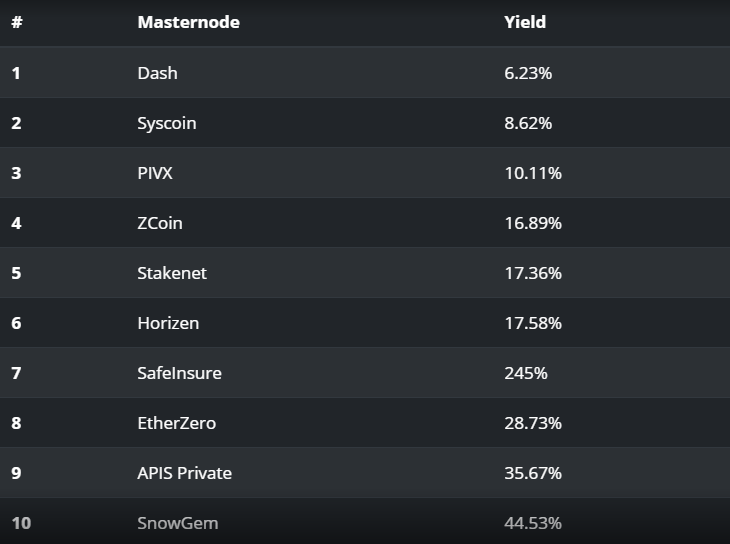
Task: Select the 17.58% Horizen yield value
Action: click(x=533, y=323)
